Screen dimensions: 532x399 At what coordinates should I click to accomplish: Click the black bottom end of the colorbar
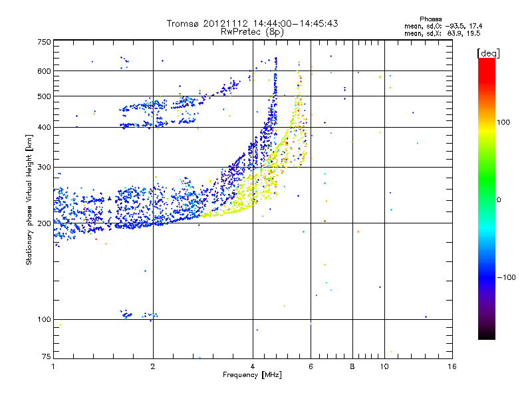pos(487,334)
